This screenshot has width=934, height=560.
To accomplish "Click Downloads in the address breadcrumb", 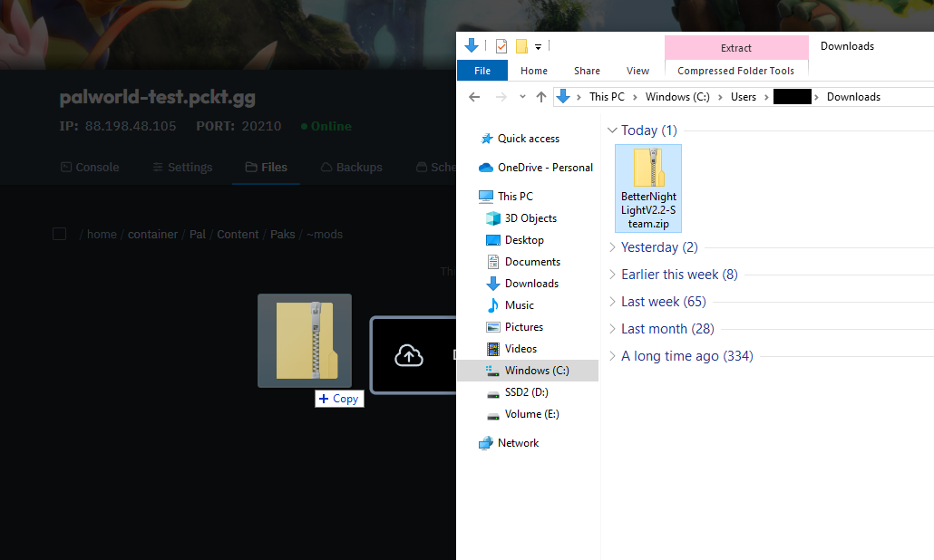I will [x=853, y=97].
